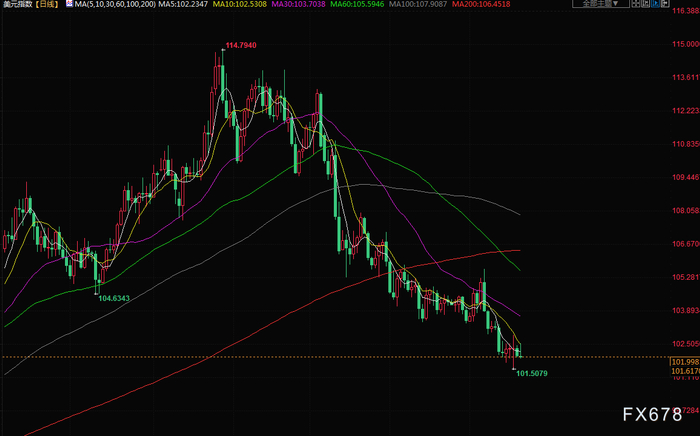The width and height of the screenshot is (700, 436).
Task: Click the red MA200:106.4518 legend value
Action: 481,4
